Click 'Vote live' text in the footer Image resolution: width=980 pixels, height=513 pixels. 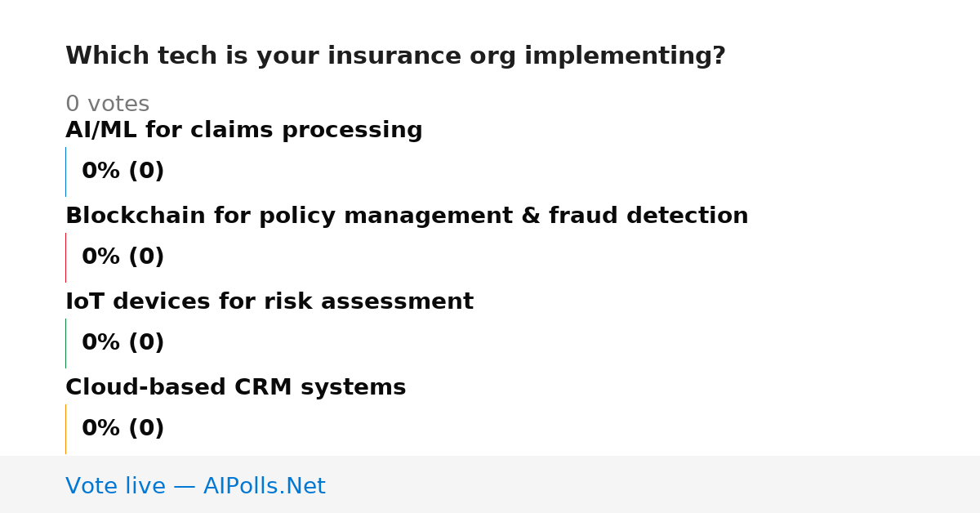(115, 486)
